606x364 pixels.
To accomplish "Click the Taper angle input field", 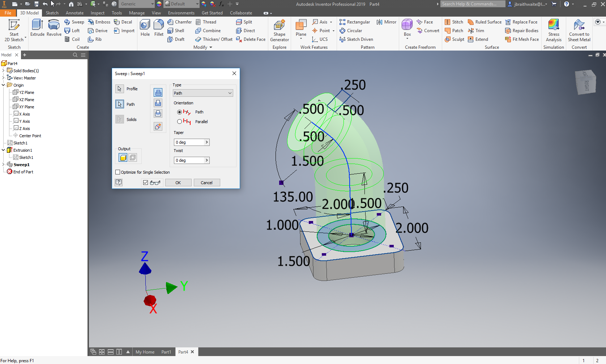I will [x=189, y=142].
